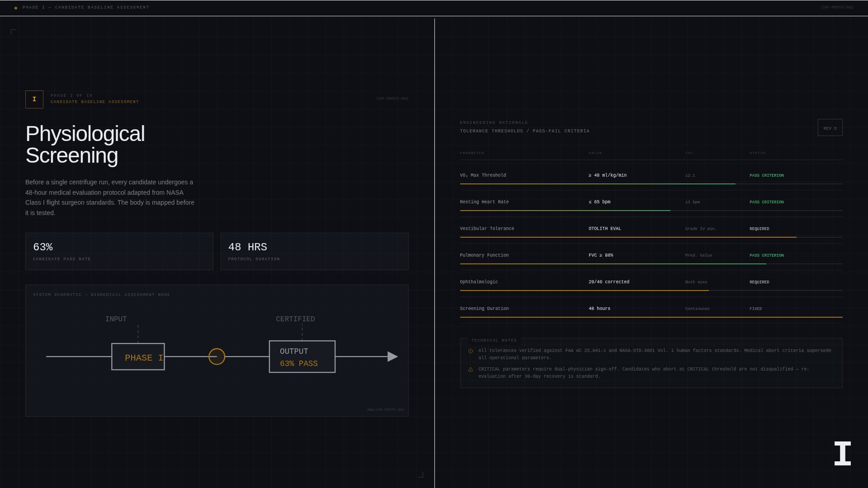Image resolution: width=868 pixels, height=488 pixels.
Task: Click the OUTPUT 63% PASS block
Action: coord(302,356)
